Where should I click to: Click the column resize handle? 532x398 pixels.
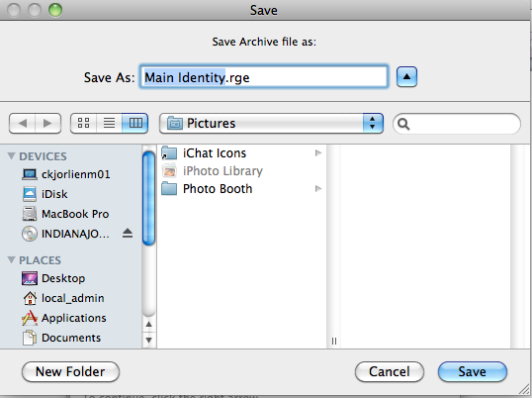tap(334, 341)
